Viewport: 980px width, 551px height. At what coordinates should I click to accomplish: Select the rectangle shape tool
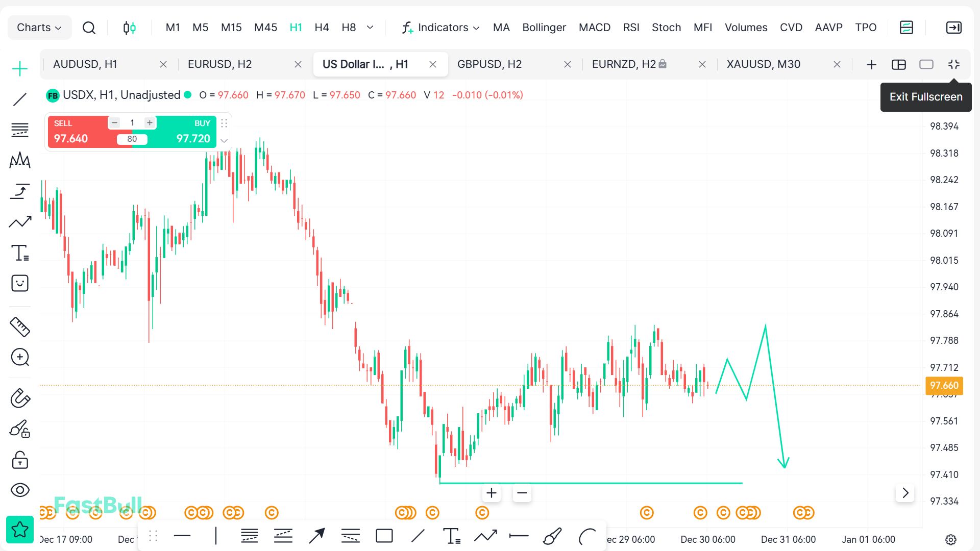(x=384, y=536)
